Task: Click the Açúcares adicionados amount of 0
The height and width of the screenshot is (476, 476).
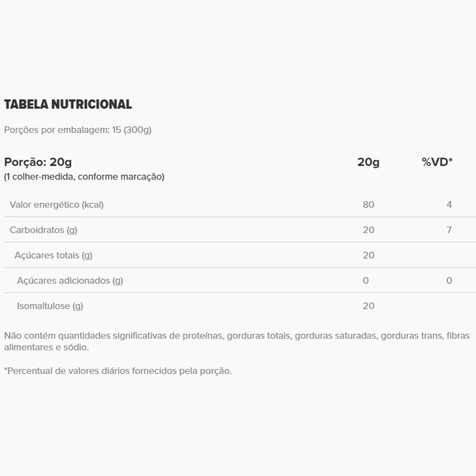Action: click(x=365, y=281)
